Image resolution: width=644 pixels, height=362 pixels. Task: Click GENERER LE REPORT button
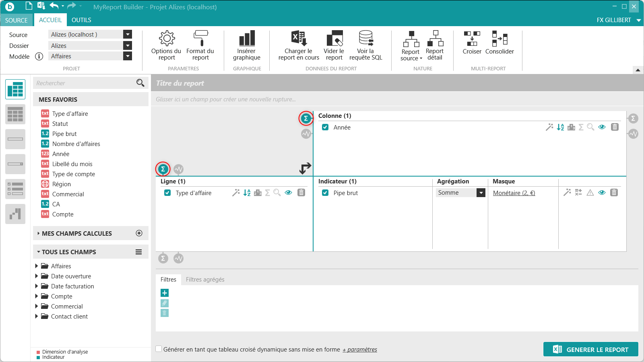[590, 350]
